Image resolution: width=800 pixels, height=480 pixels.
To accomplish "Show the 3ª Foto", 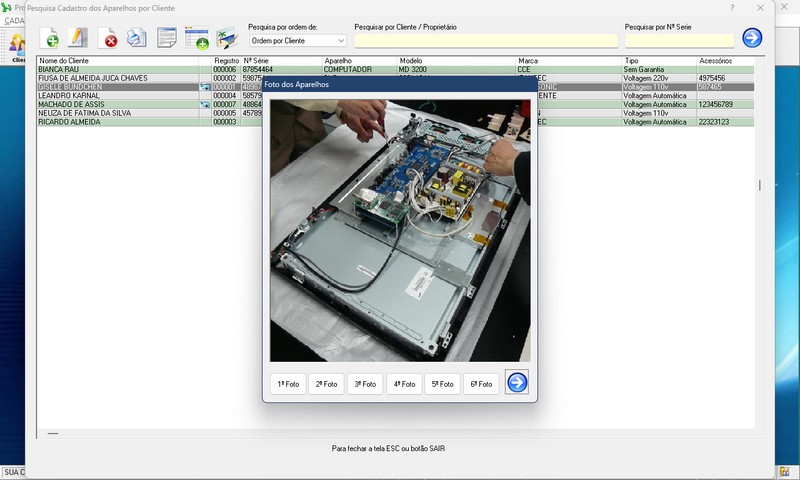I will (365, 384).
